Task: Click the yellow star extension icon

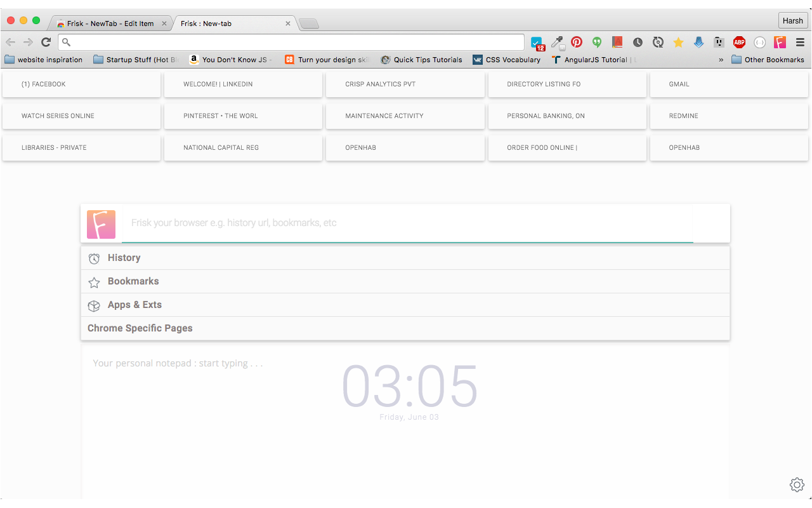Action: (x=678, y=42)
